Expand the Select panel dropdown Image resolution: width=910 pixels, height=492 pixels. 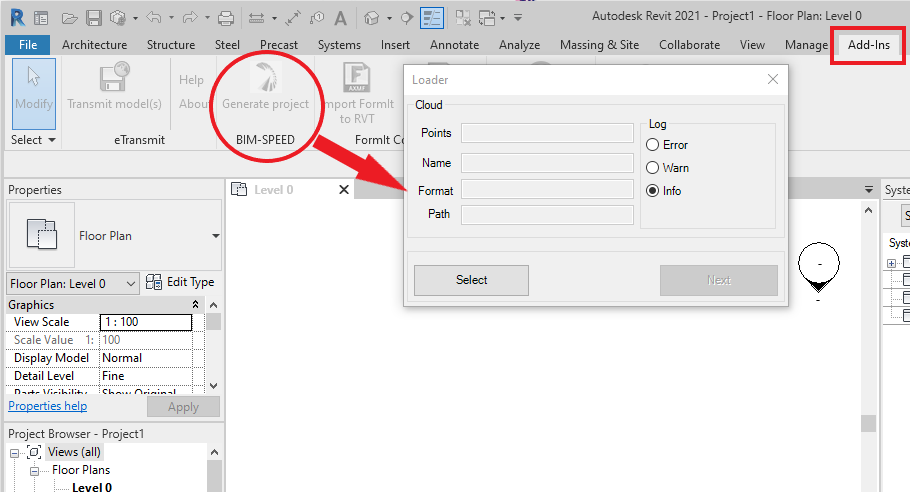pyautogui.click(x=52, y=140)
